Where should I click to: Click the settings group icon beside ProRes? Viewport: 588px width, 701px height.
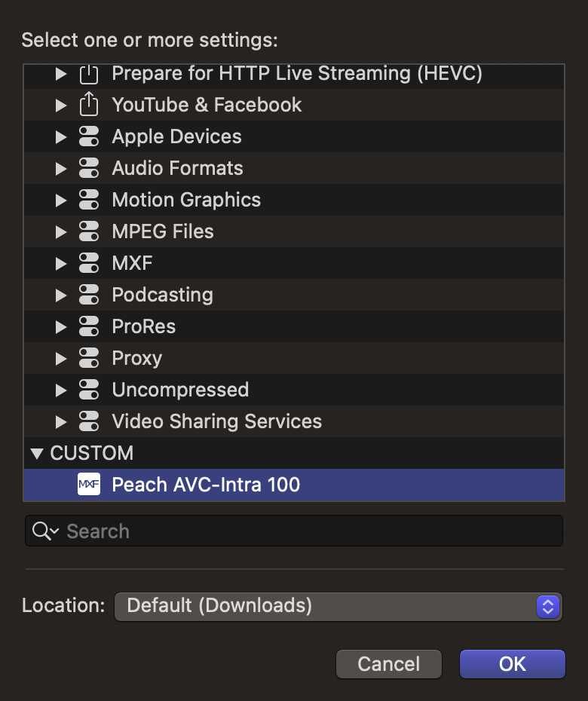[88, 326]
